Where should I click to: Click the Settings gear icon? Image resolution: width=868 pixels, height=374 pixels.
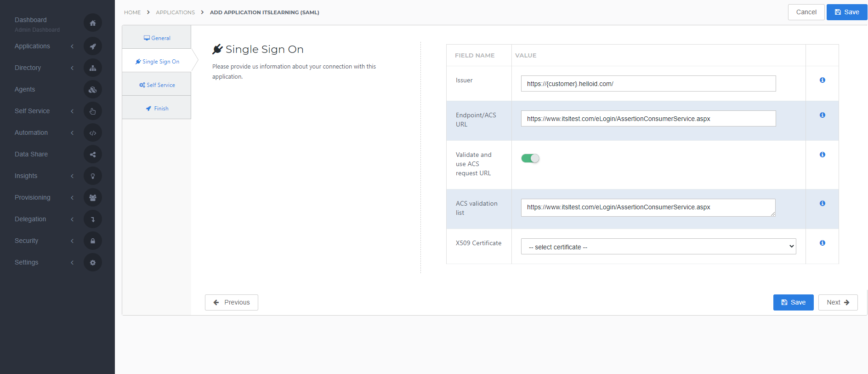[93, 262]
